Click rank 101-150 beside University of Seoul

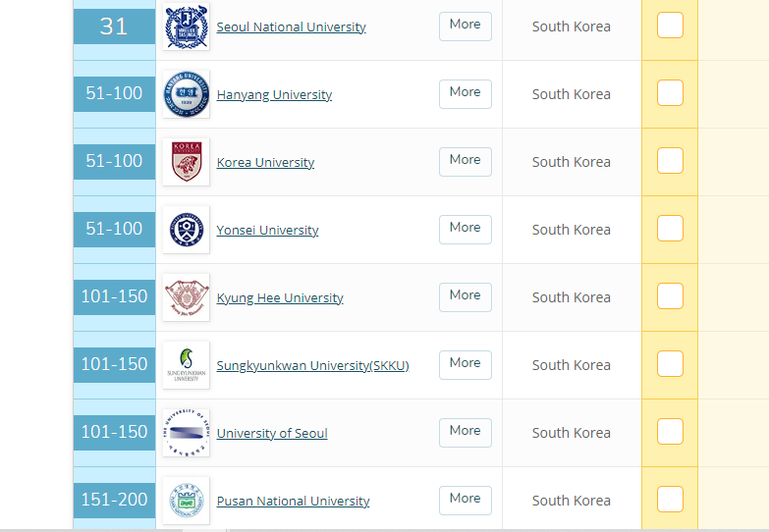(x=114, y=432)
